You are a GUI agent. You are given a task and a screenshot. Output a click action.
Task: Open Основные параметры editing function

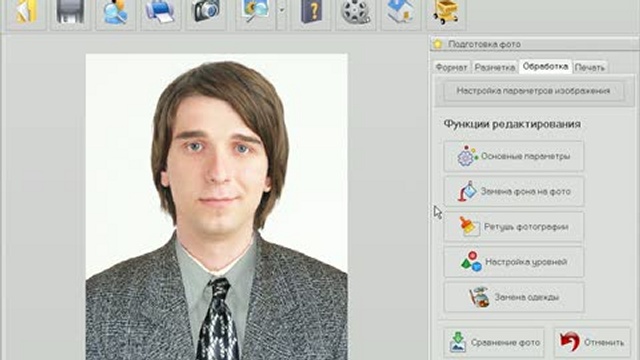pyautogui.click(x=513, y=156)
